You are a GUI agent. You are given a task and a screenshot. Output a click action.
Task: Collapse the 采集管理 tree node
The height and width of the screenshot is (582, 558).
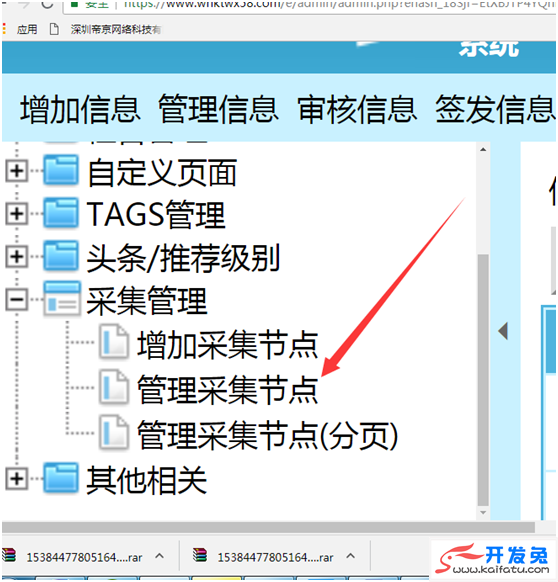pos(17,299)
